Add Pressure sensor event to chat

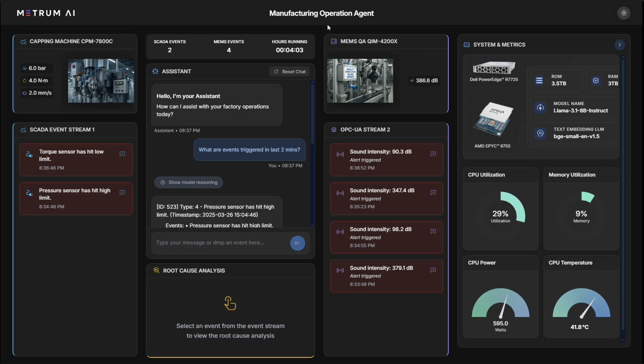122,193
